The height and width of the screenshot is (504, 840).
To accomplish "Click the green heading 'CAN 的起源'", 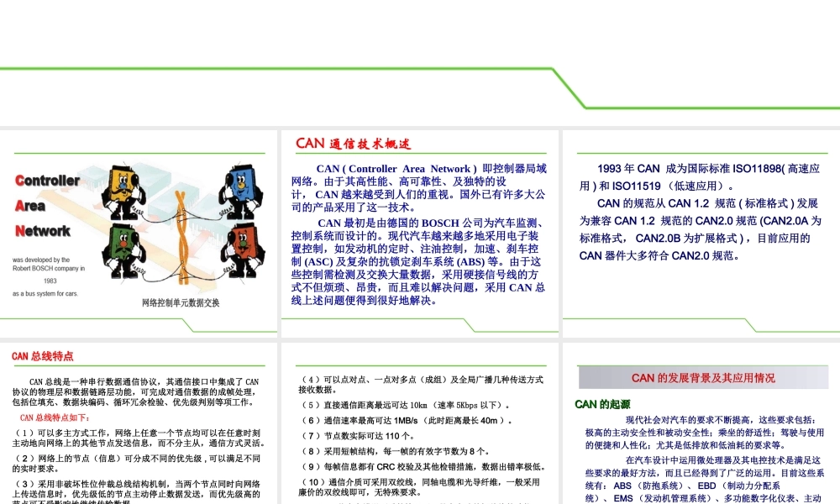I will tap(602, 404).
